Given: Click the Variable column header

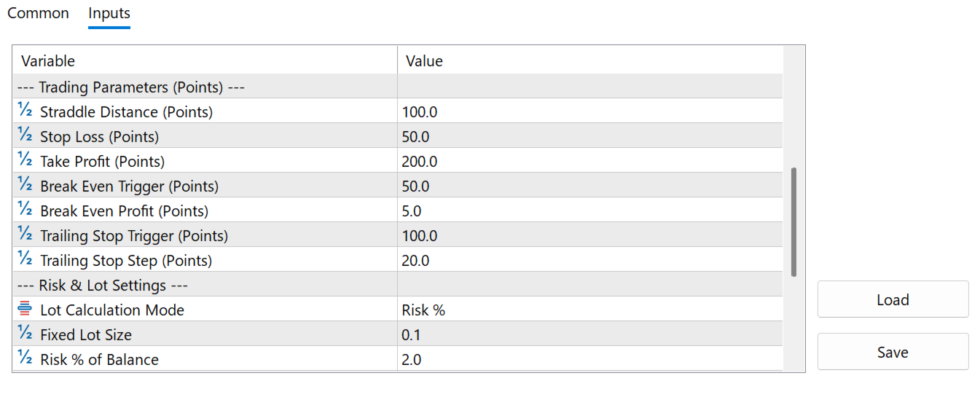Looking at the screenshot, I should pyautogui.click(x=204, y=61).
